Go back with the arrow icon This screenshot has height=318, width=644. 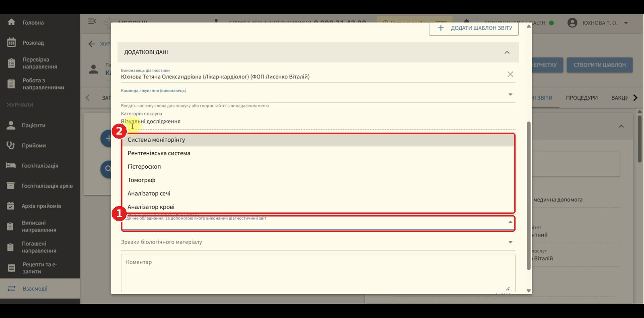92,44
